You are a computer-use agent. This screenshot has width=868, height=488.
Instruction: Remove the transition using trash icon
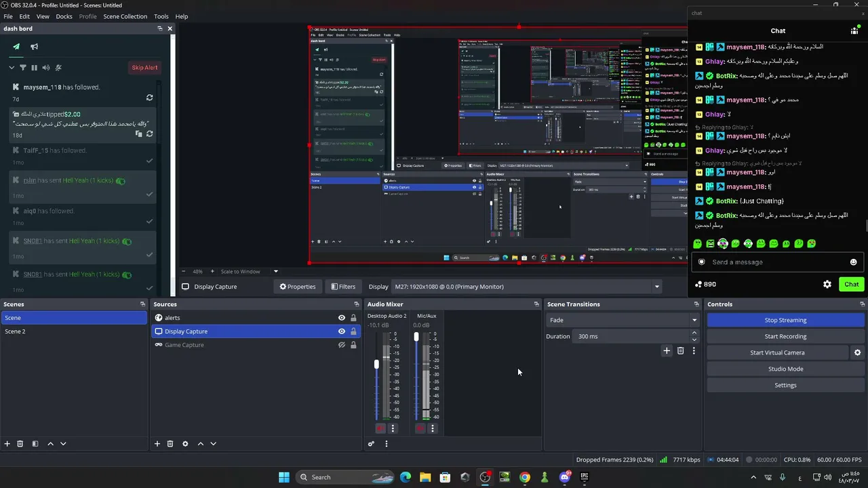click(x=680, y=350)
